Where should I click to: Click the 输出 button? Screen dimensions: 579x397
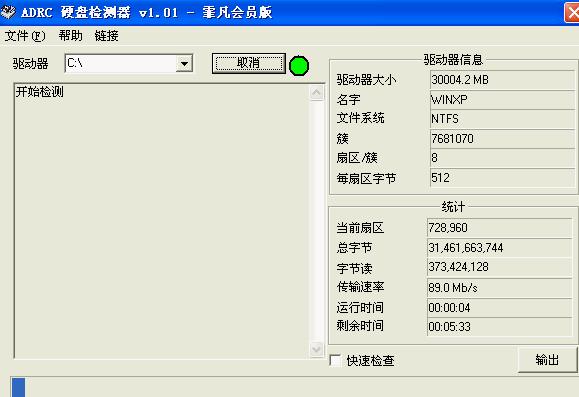[x=548, y=359]
